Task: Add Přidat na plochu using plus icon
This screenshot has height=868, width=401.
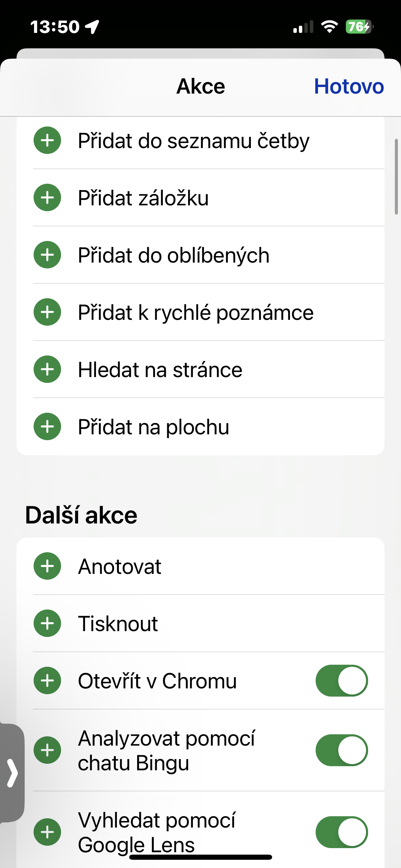Action: click(x=47, y=427)
